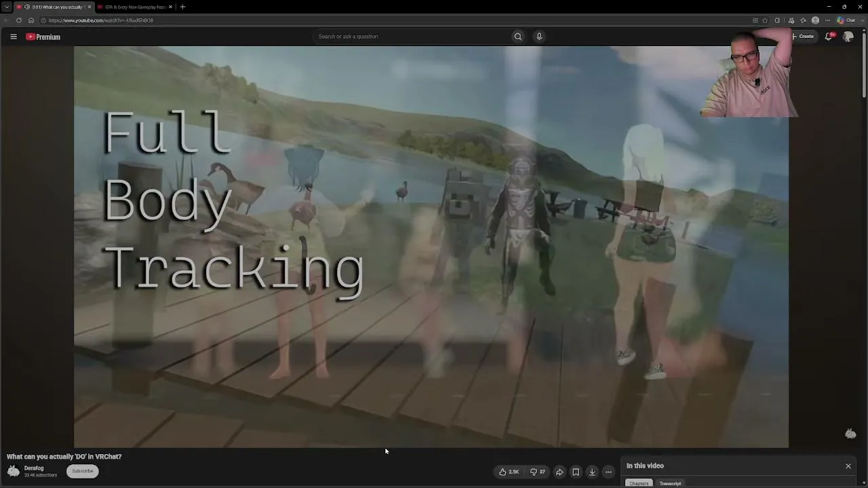Open the Derafog channel name link

(34, 468)
